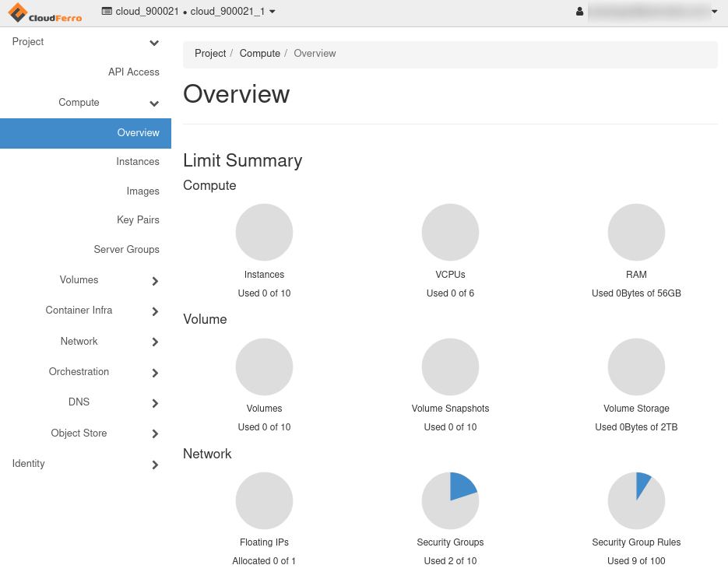Click the Overview breadcrumb text

(315, 54)
